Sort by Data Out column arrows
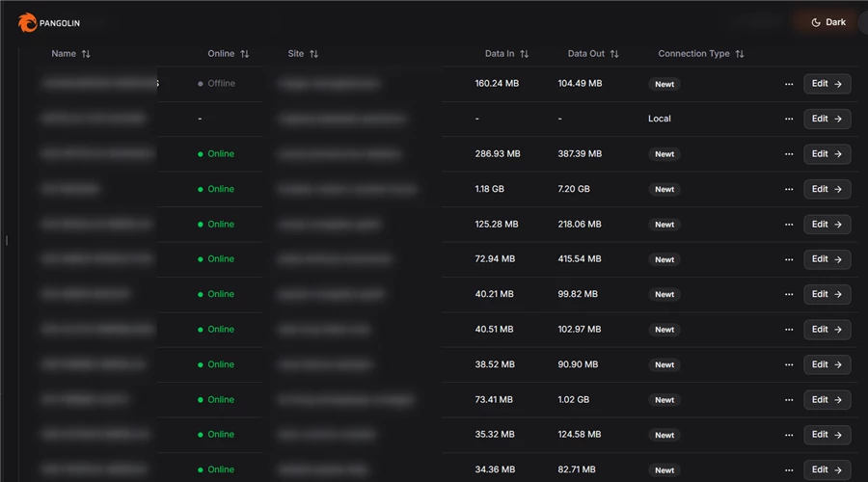 pos(614,54)
